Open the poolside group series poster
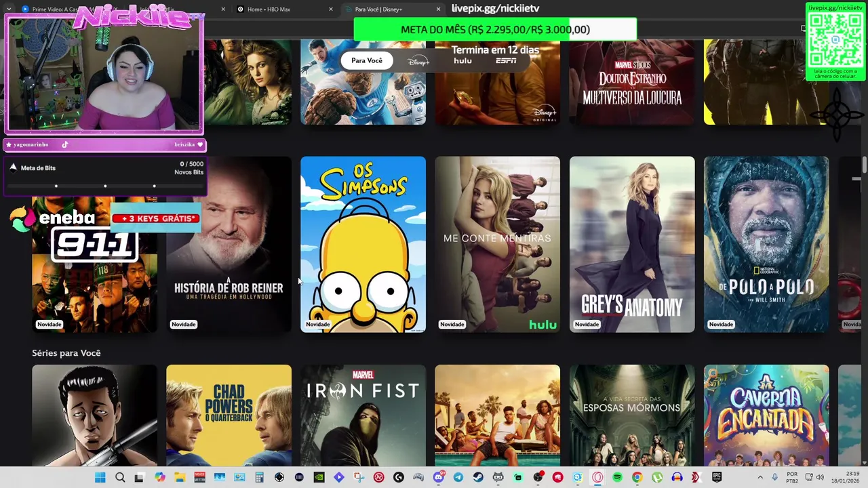The width and height of the screenshot is (868, 488). [x=497, y=415]
